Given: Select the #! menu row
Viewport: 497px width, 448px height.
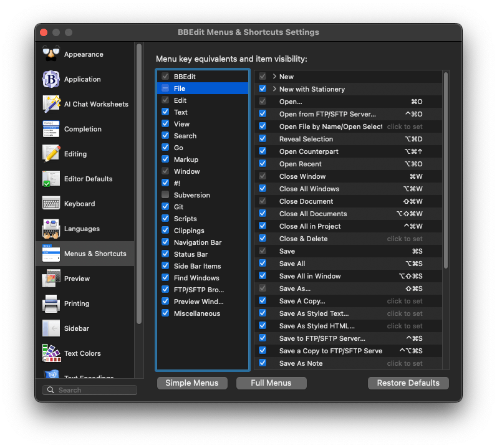Looking at the screenshot, I should pos(203,183).
